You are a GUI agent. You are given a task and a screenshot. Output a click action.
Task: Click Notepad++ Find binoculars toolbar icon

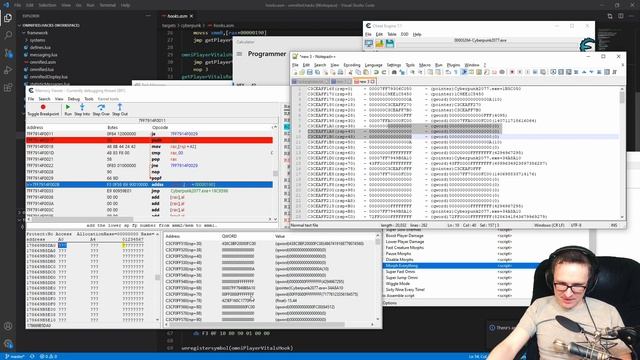pyautogui.click(x=394, y=72)
